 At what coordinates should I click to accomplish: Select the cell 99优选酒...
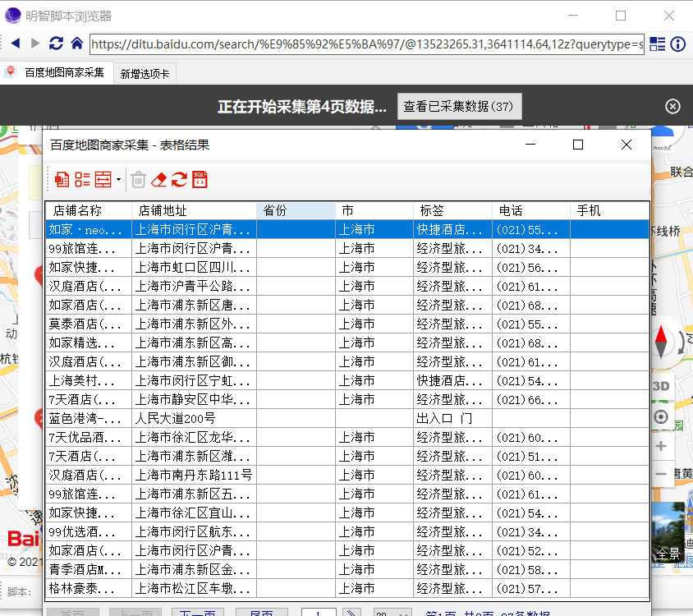point(89,531)
